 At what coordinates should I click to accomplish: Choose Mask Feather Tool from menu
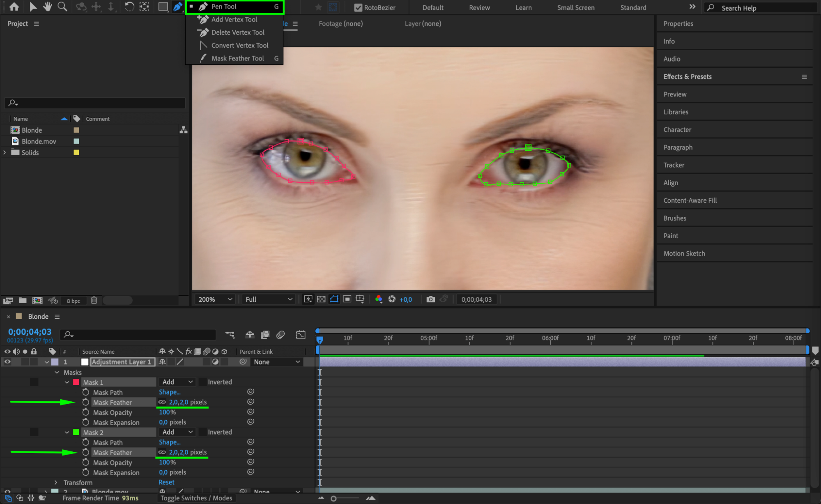pos(237,58)
